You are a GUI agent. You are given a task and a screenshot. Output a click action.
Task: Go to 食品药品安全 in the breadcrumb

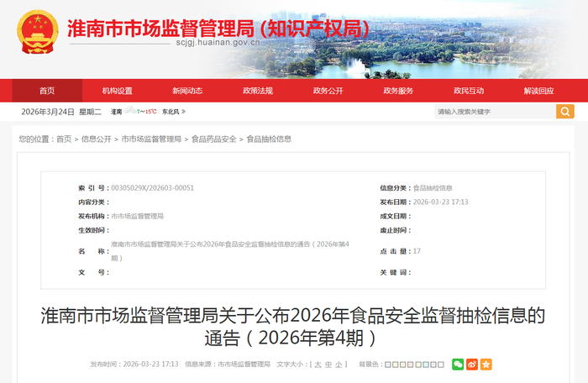pyautogui.click(x=214, y=139)
